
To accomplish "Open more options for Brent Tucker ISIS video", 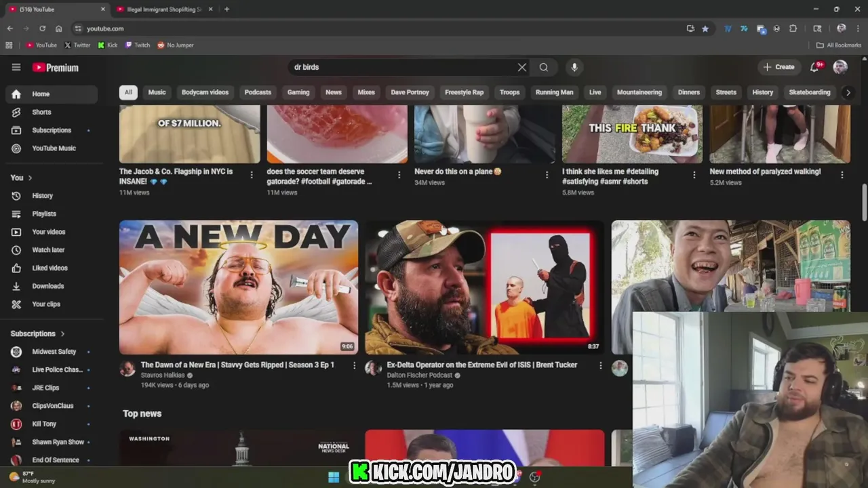I will (600, 365).
